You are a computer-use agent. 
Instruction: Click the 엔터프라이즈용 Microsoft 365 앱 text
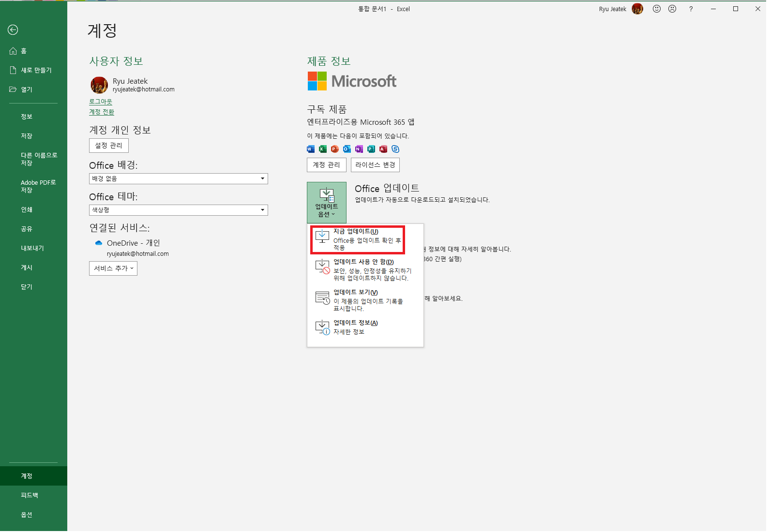361,122
